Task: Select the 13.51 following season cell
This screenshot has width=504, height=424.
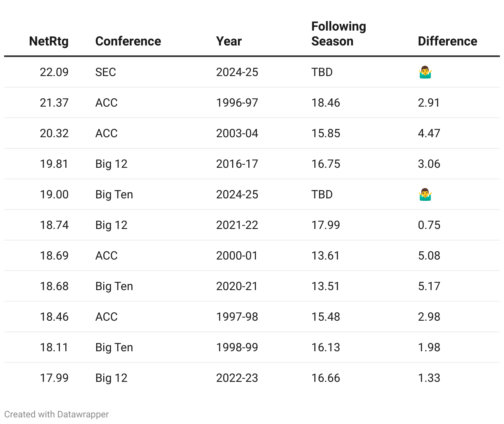Action: coord(326,286)
